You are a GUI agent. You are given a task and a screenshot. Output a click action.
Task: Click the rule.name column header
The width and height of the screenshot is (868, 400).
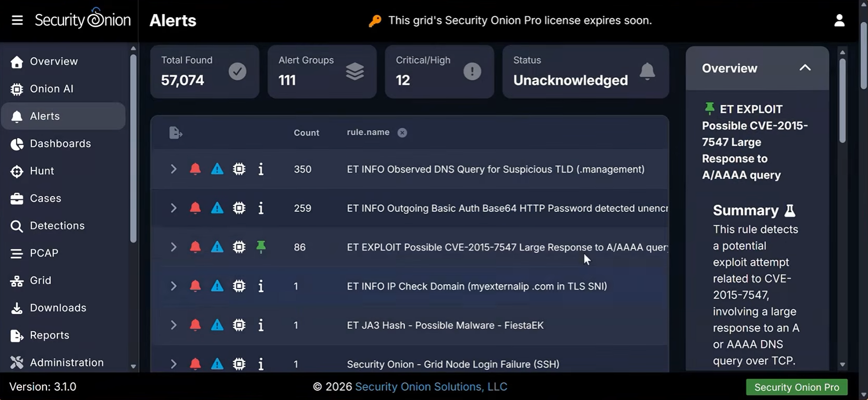pyautogui.click(x=368, y=132)
